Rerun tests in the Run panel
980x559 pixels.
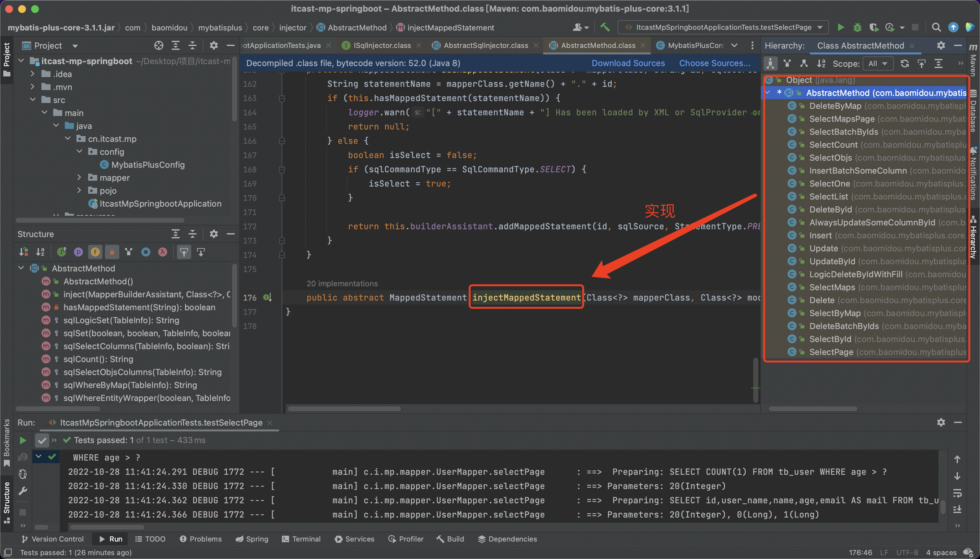pyautogui.click(x=23, y=440)
